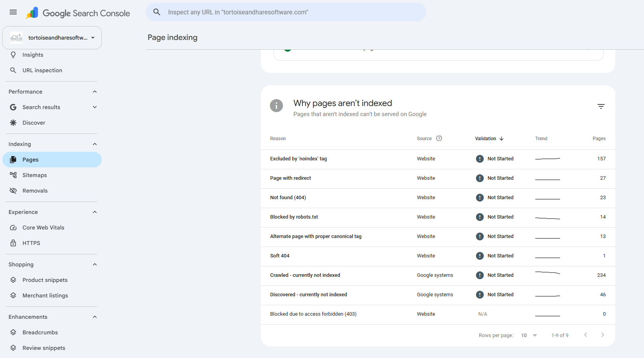Click the Discover asterisk icon

[x=13, y=123]
